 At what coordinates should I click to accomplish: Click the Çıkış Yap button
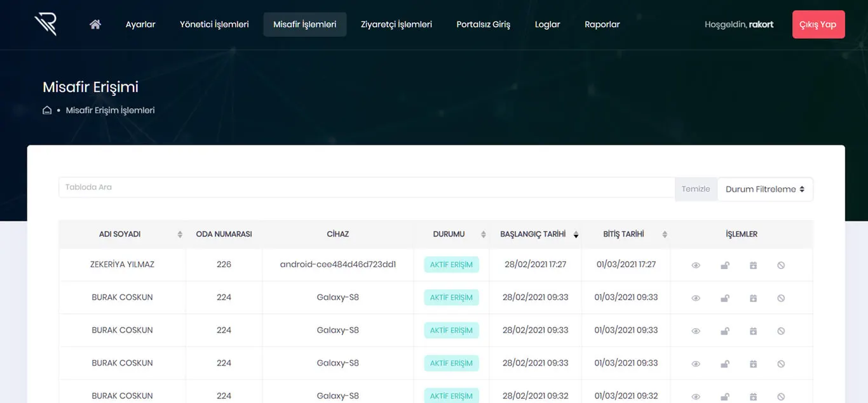click(x=818, y=23)
